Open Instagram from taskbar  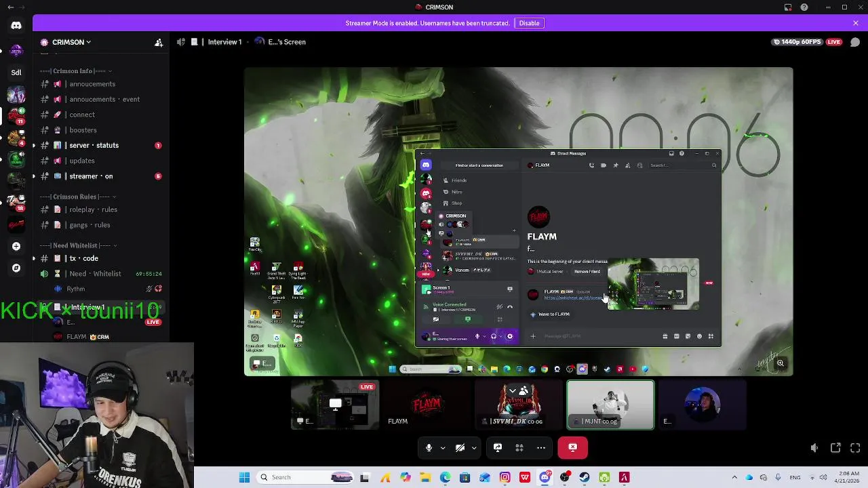(x=505, y=478)
